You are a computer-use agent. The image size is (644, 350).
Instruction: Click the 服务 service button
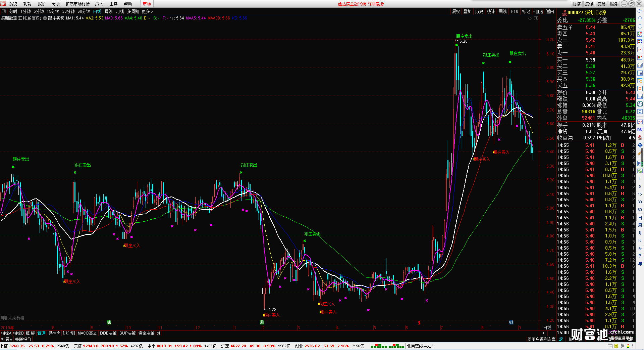coord(614,4)
